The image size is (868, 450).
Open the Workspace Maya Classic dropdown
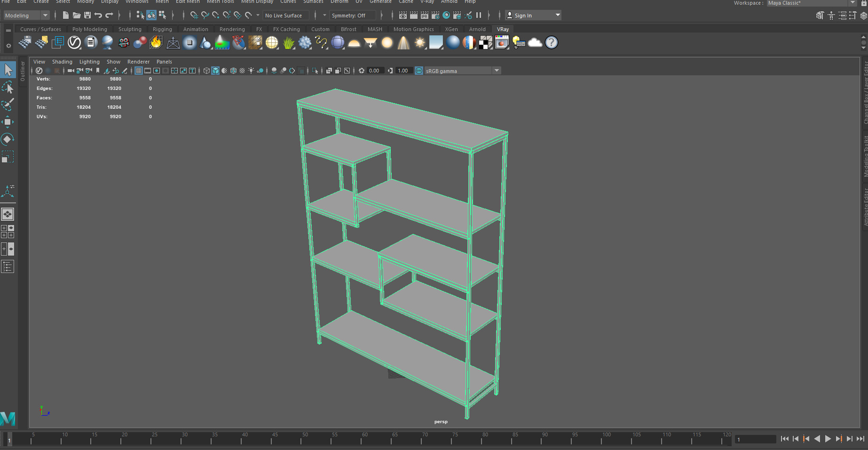(812, 3)
